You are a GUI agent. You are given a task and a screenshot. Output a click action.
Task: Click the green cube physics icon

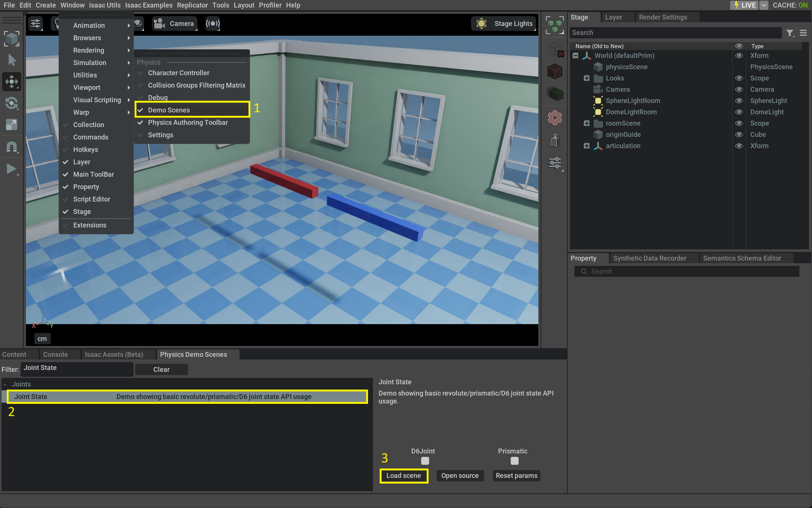point(554,93)
